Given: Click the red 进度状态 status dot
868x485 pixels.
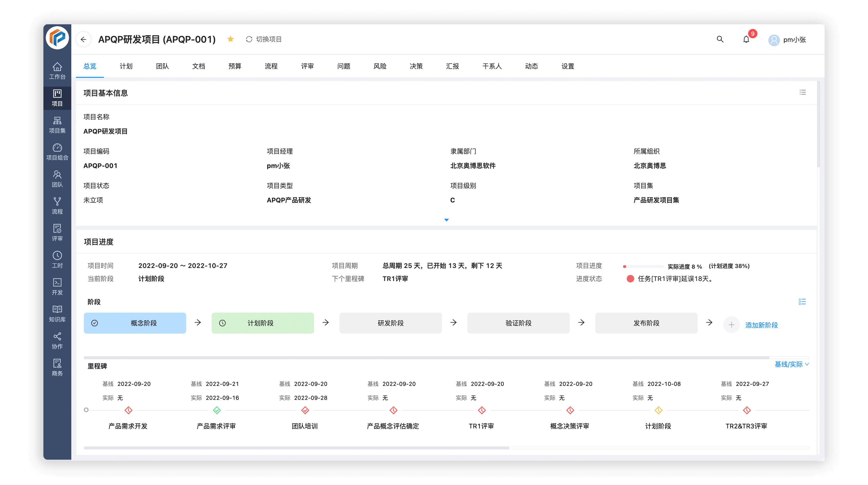Looking at the screenshot, I should tap(630, 279).
